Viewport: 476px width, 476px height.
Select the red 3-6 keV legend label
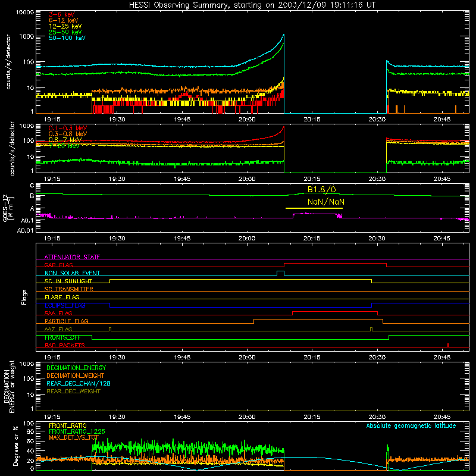pos(61,14)
